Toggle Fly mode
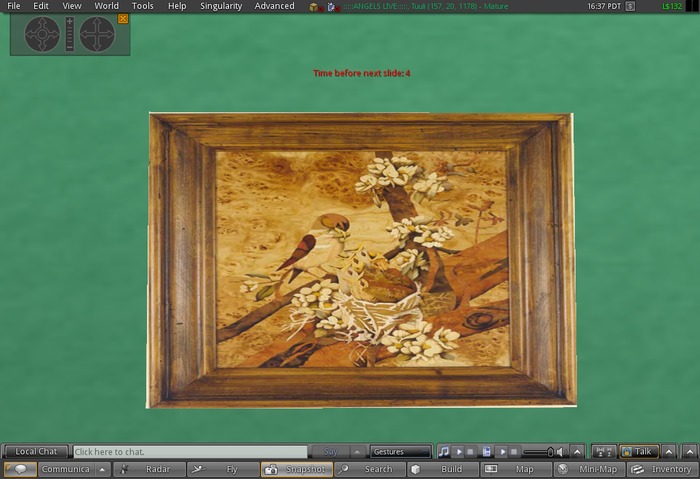Image resolution: width=700 pixels, height=479 pixels. pos(223,469)
